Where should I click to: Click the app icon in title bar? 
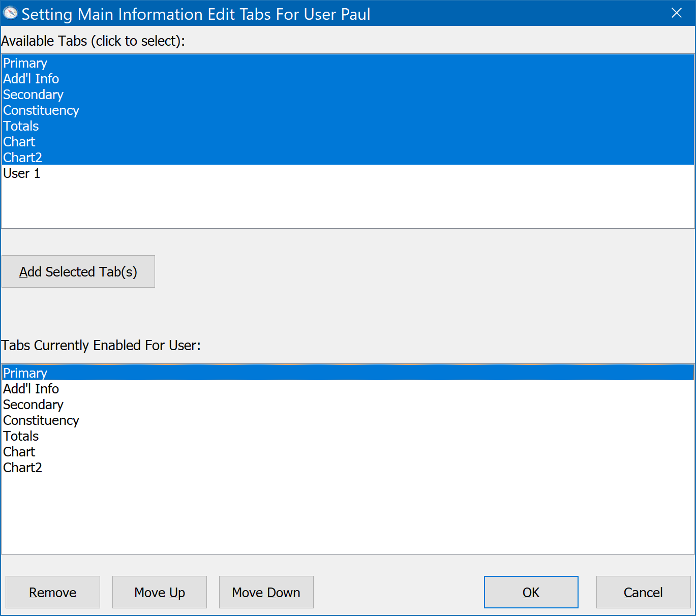click(x=10, y=13)
